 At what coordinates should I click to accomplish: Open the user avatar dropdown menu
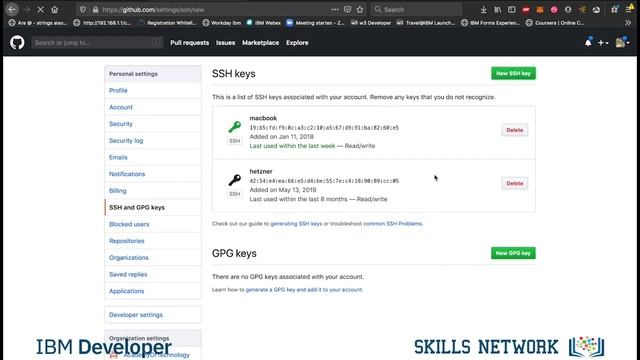point(622,42)
